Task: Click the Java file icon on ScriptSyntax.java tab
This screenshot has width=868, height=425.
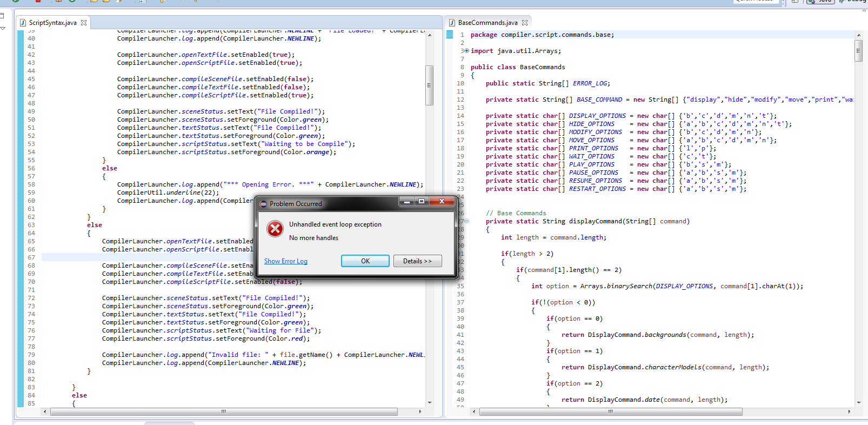Action: coord(23,23)
